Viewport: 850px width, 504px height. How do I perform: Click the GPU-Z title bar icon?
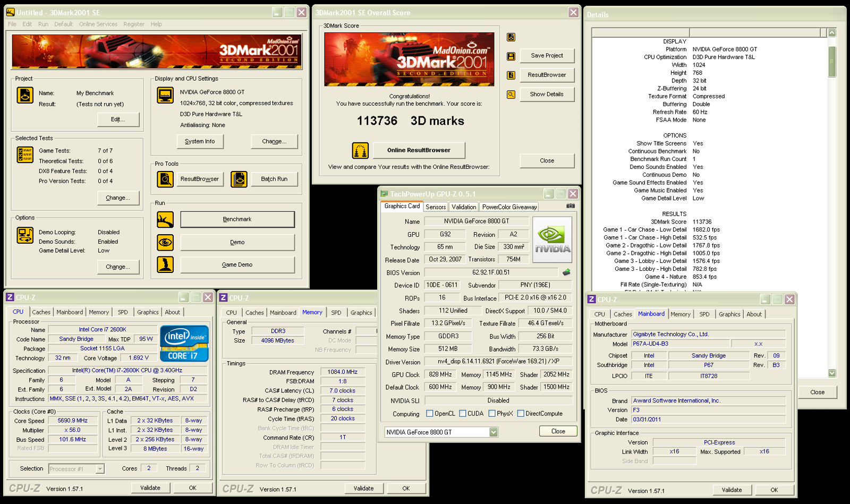384,194
